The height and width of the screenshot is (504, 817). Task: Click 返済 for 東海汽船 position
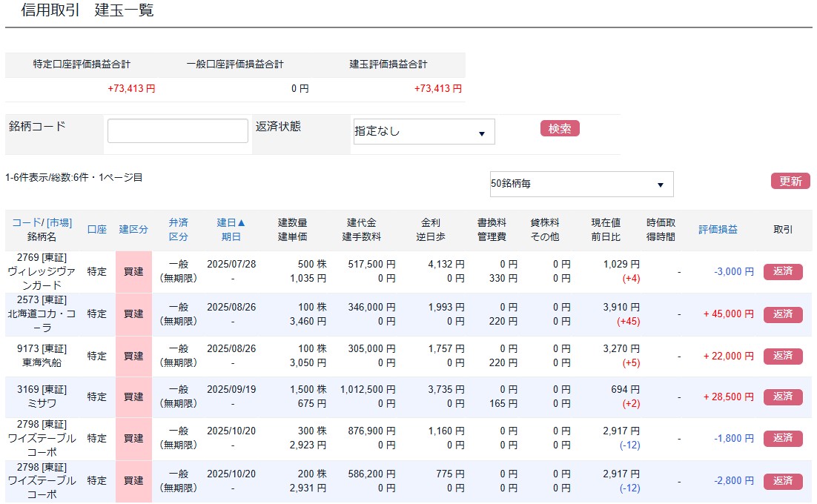coord(783,355)
